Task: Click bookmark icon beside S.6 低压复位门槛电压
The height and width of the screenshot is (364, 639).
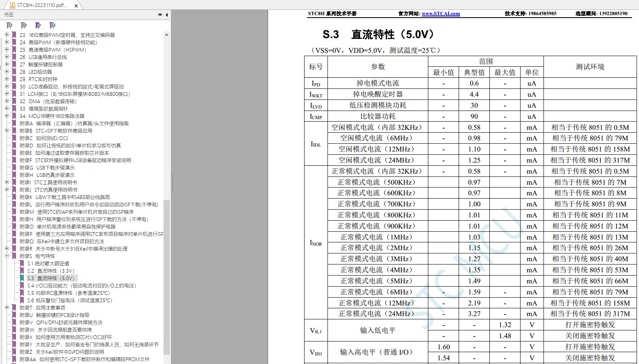Action: click(x=22, y=300)
